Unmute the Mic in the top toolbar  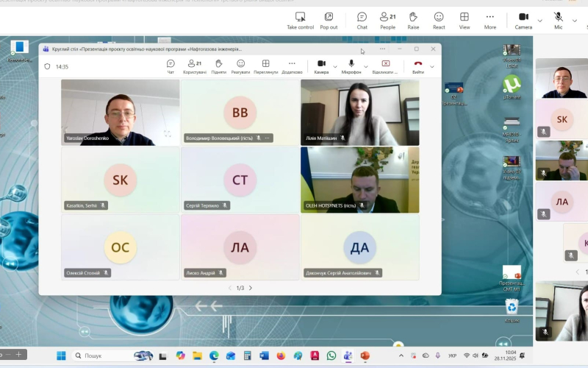559,20
